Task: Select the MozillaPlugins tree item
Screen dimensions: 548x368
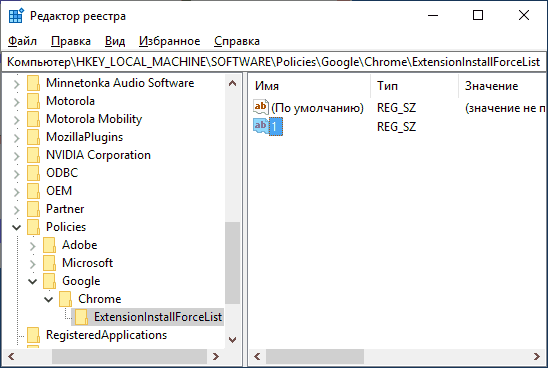Action: pos(85,137)
